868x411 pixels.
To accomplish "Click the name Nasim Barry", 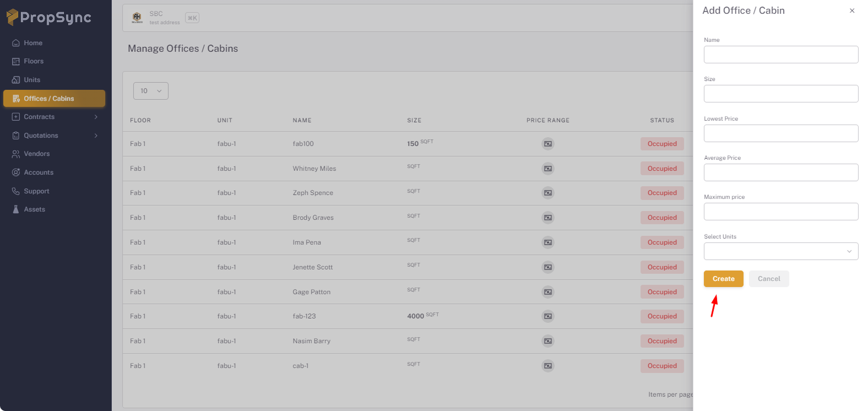I will pos(312,341).
